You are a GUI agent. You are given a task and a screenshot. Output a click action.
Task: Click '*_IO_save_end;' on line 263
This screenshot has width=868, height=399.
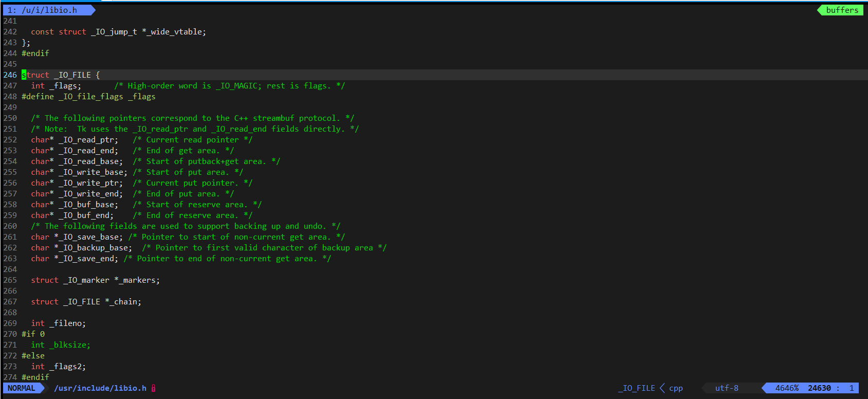(86, 259)
